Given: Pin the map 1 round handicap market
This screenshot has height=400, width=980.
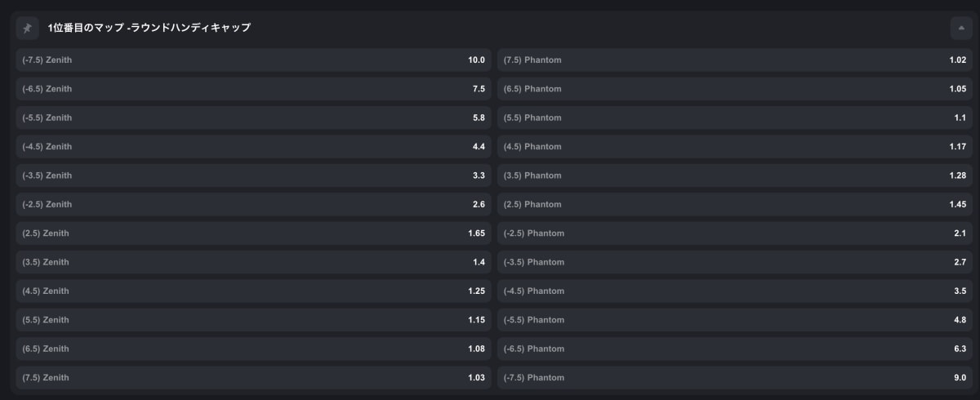Looking at the screenshot, I should click(x=28, y=28).
